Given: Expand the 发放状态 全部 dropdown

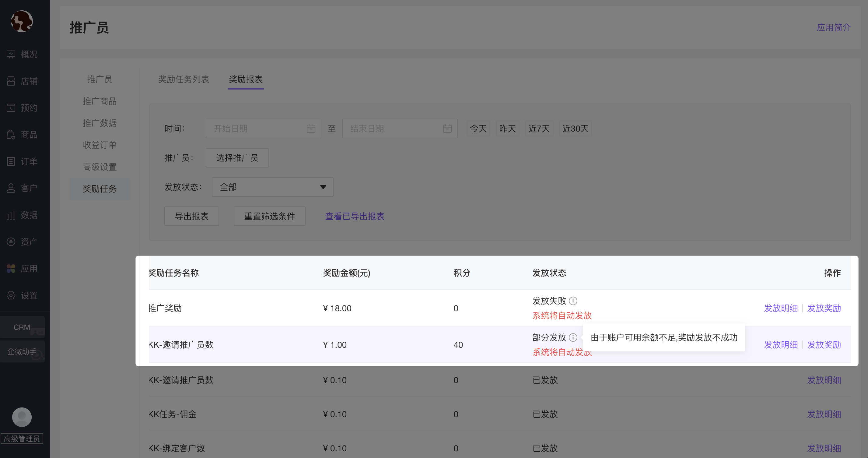Looking at the screenshot, I should tap(272, 187).
